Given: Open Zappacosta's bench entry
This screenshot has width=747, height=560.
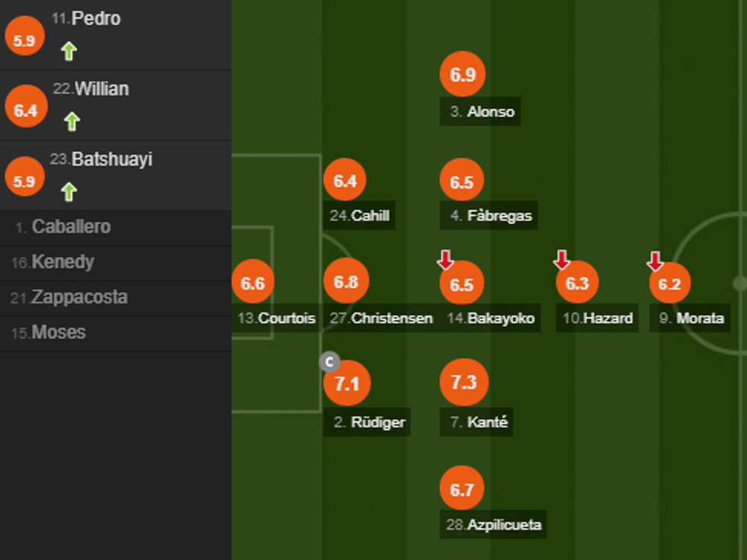Looking at the screenshot, I should [79, 297].
